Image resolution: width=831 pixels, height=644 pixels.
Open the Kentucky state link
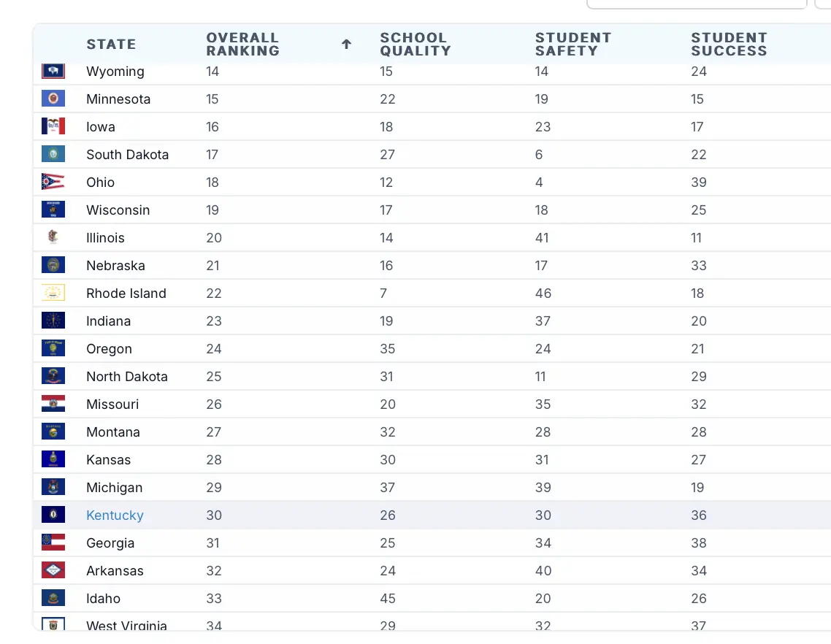pos(115,515)
